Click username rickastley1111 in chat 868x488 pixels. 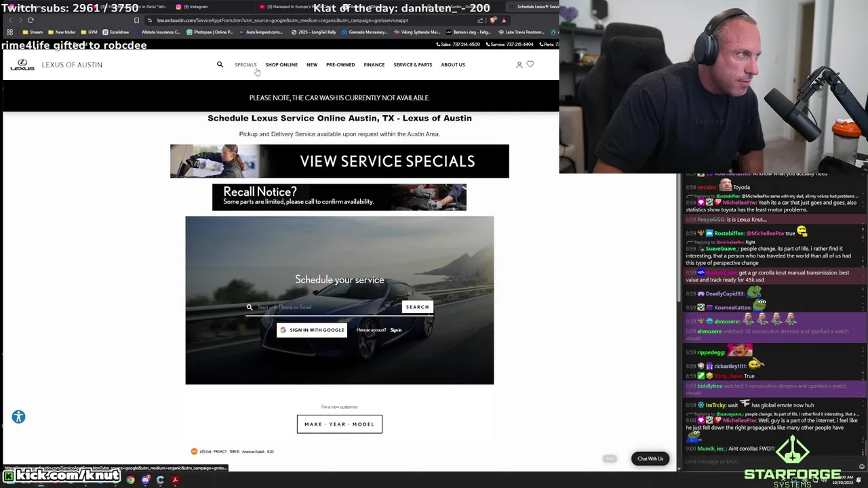point(730,366)
